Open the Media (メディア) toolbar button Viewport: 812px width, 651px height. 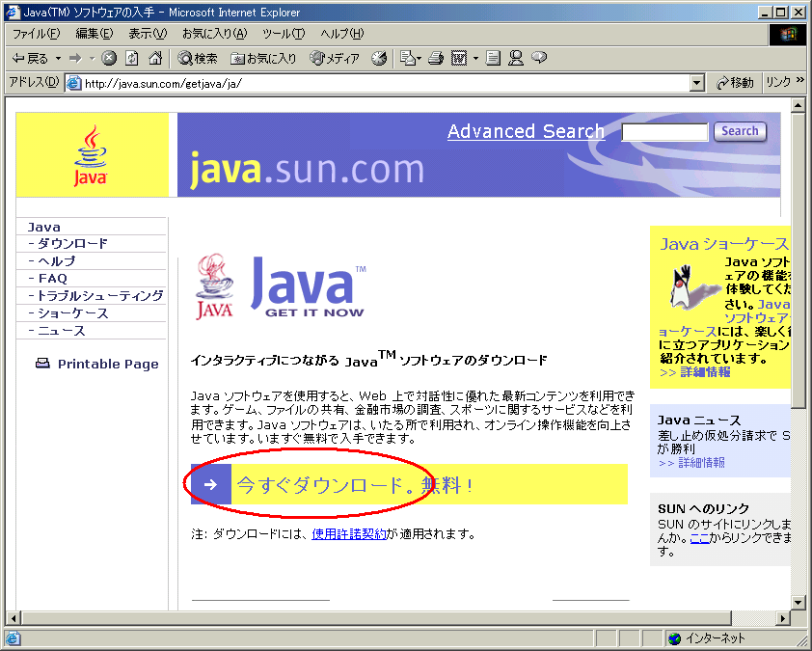[335, 59]
